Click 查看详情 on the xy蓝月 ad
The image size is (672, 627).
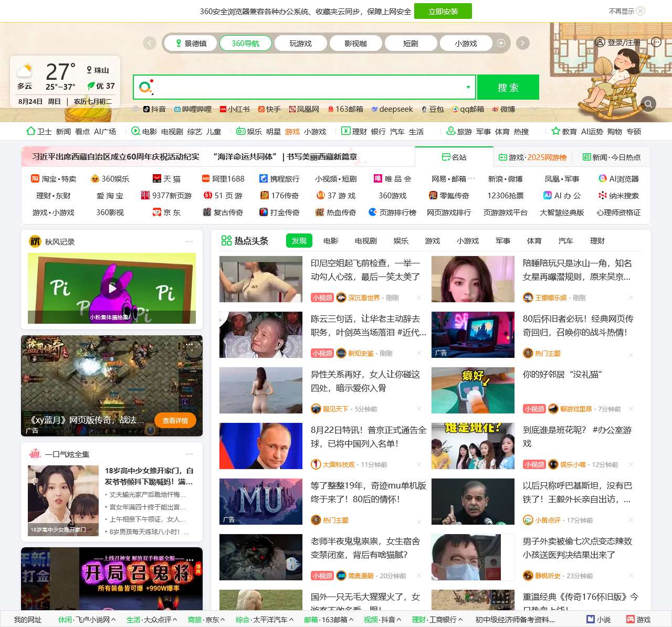(x=176, y=421)
